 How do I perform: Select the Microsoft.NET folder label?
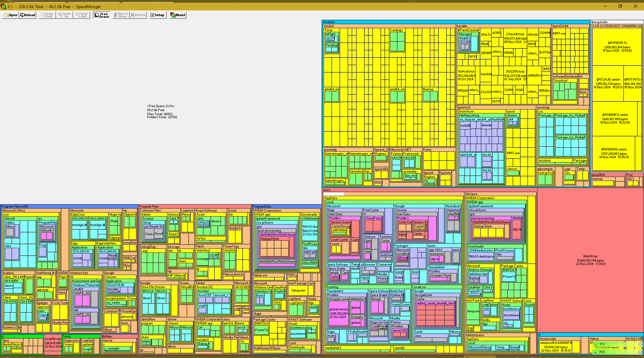[x=400, y=150]
